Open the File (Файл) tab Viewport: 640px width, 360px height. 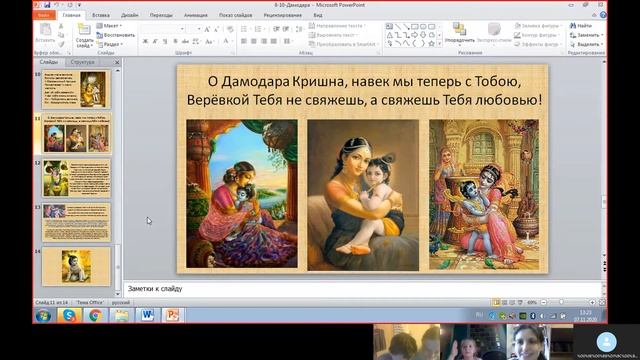44,15
